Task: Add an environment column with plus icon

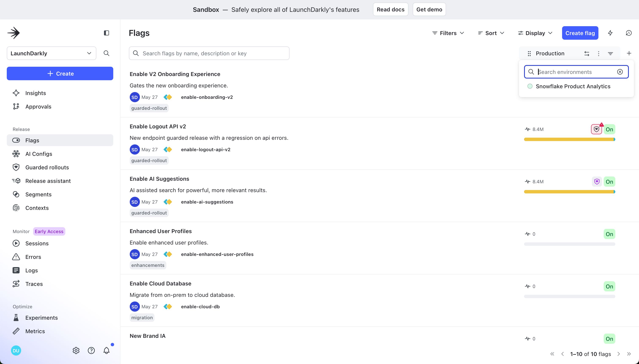Action: (629, 53)
